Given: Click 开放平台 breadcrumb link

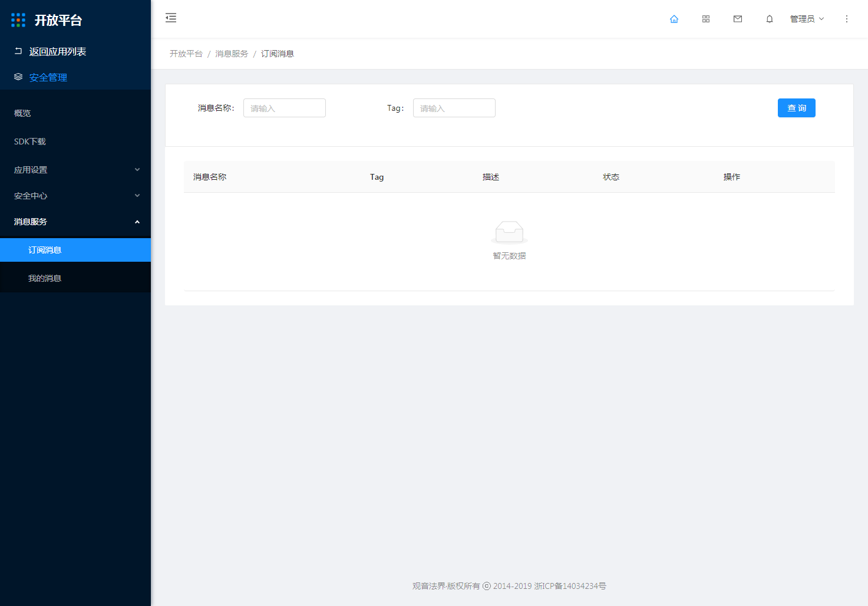Looking at the screenshot, I should click(x=186, y=54).
